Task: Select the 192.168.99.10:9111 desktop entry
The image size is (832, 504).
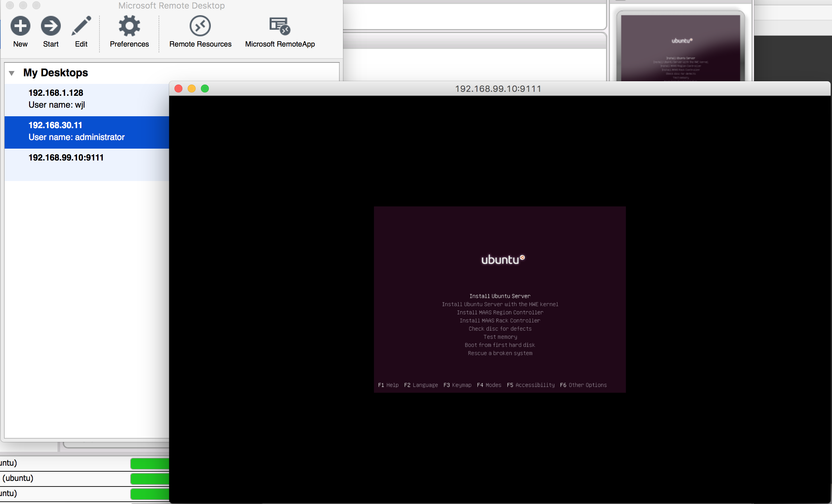Action: click(x=87, y=164)
